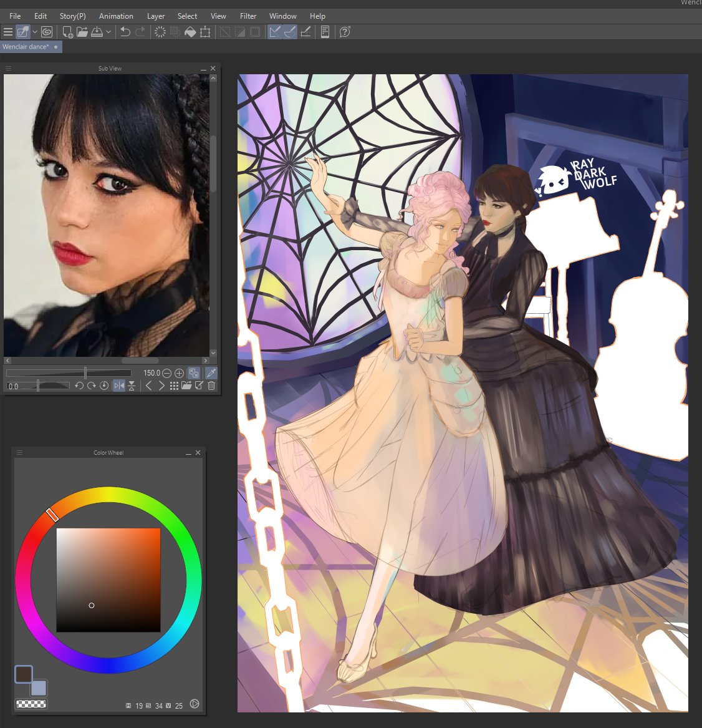
Task: Open Sub View image list grid
Action: [x=174, y=386]
